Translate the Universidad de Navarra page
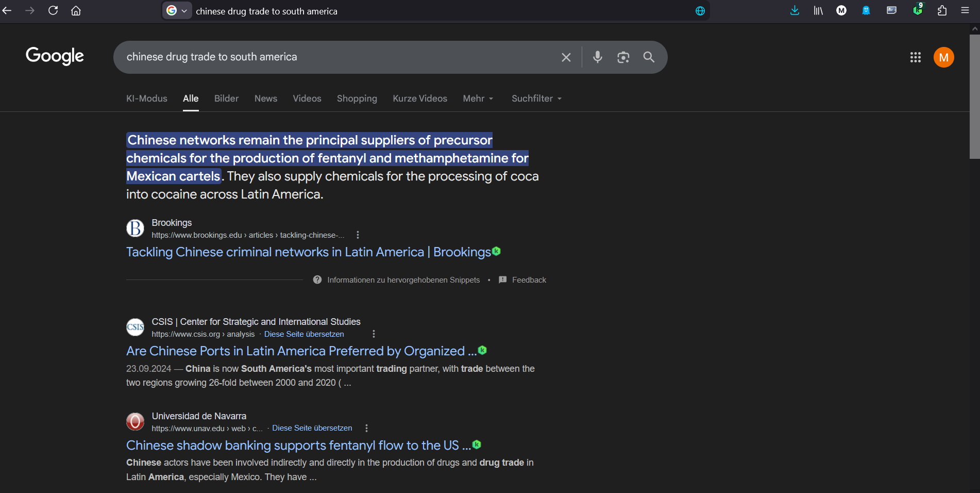The height and width of the screenshot is (493, 980). 312,428
